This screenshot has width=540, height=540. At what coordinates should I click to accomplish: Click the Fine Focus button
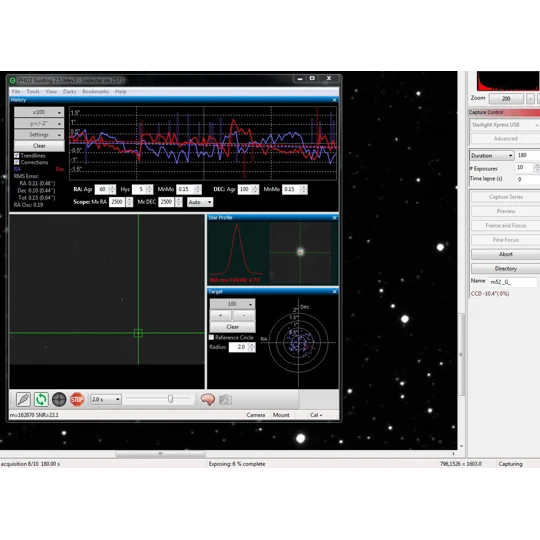pyautogui.click(x=506, y=240)
